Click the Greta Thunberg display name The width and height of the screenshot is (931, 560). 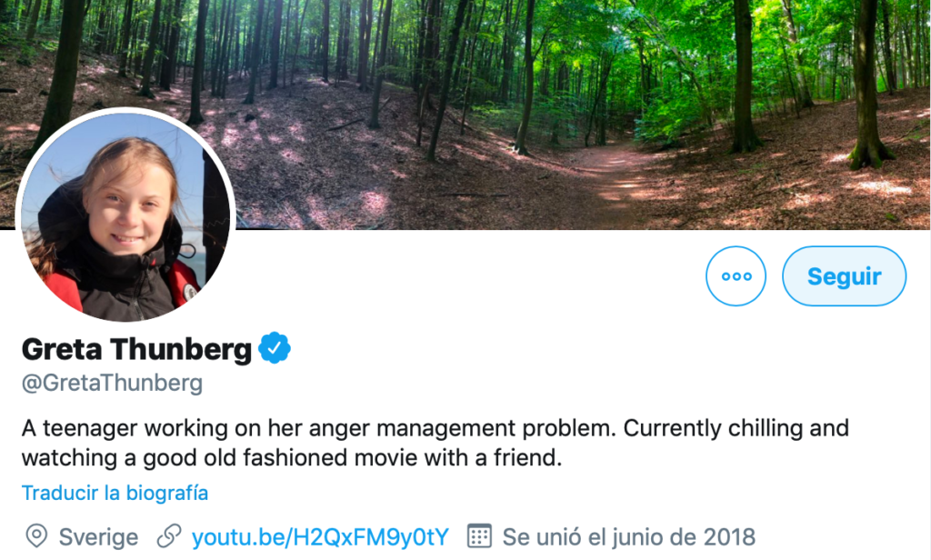(135, 349)
